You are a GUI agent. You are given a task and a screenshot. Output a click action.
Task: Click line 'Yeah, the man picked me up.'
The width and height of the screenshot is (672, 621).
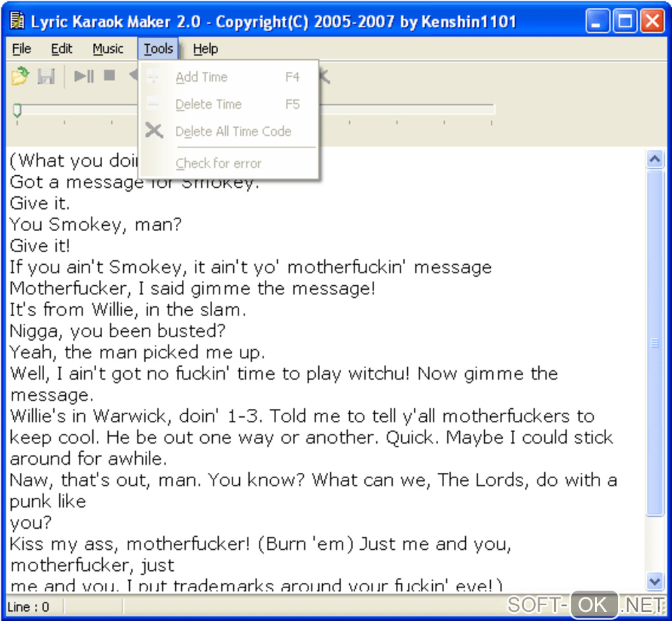137,352
